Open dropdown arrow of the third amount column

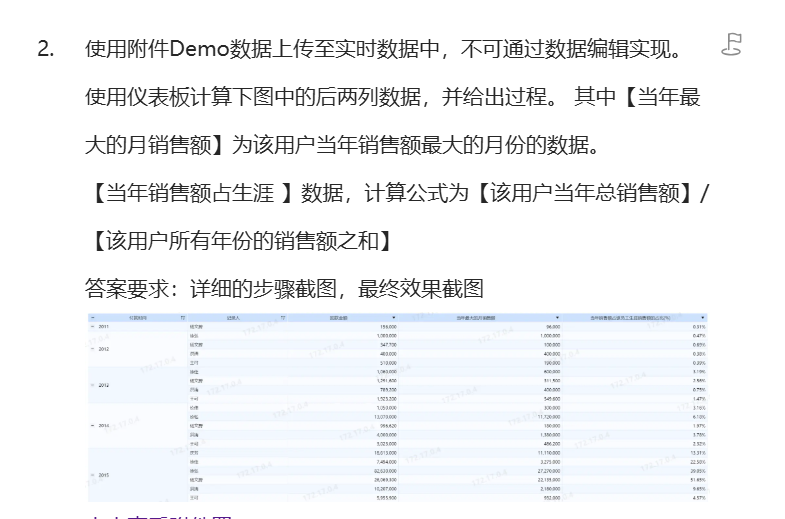[x=394, y=318]
